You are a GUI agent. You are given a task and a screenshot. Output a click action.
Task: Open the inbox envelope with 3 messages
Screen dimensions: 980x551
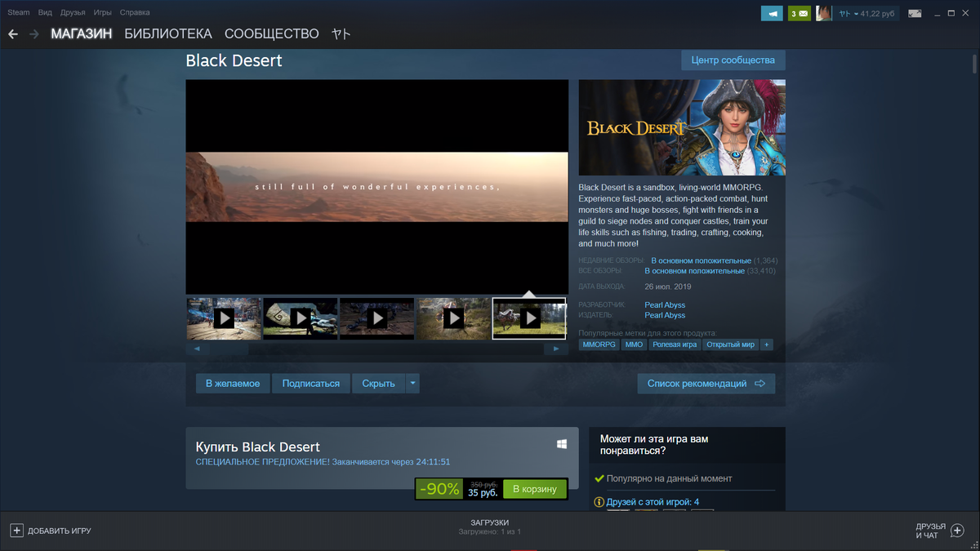800,13
